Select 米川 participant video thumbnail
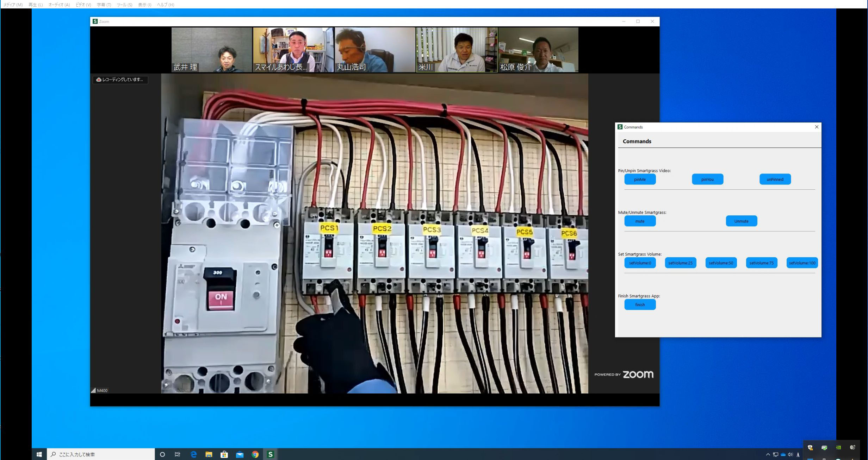The width and height of the screenshot is (868, 460). [x=457, y=50]
